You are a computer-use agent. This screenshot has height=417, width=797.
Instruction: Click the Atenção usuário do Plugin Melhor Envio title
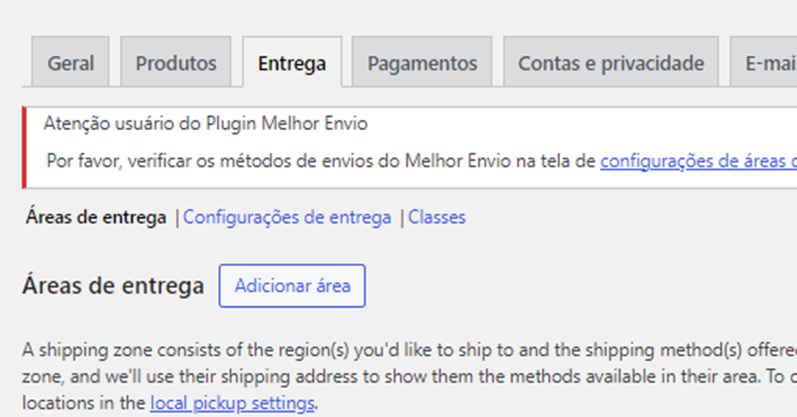[206, 125]
